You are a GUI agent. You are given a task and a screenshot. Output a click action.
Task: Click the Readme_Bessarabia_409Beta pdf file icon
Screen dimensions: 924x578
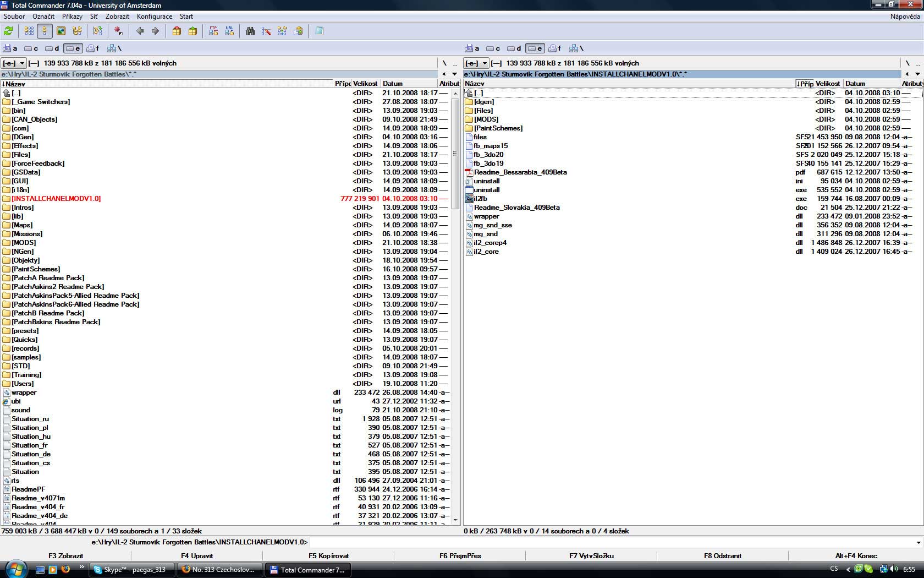[x=469, y=172]
